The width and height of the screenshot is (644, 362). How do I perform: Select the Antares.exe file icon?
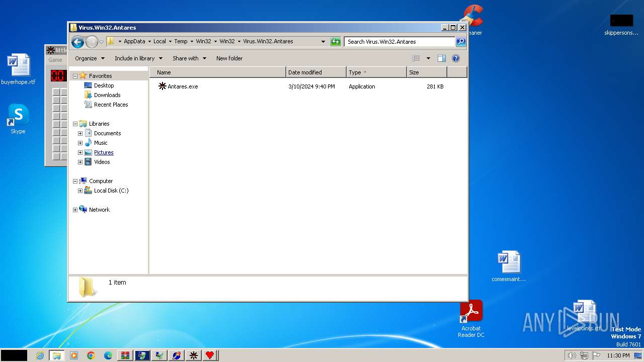tap(162, 86)
